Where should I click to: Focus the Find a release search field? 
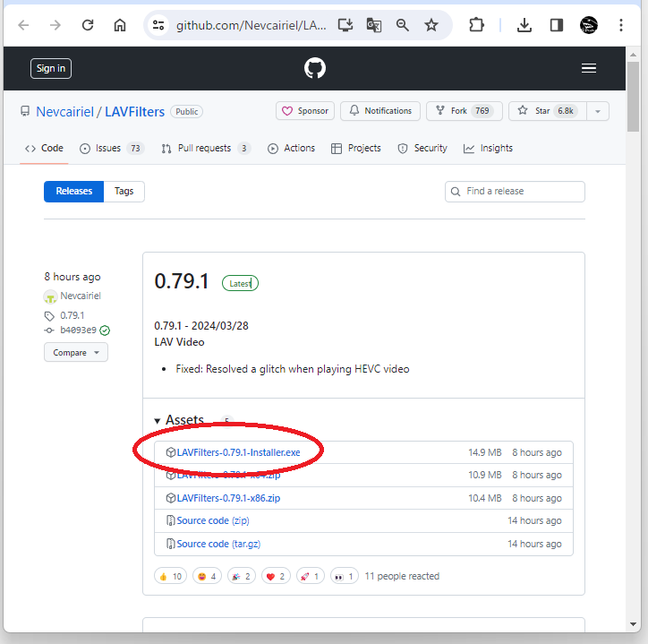[515, 192]
